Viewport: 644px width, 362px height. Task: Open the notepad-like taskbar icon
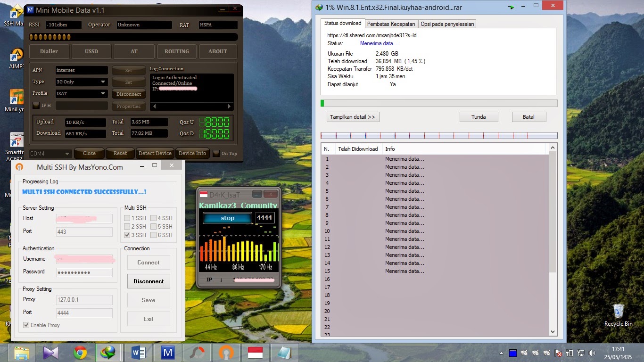click(x=284, y=353)
